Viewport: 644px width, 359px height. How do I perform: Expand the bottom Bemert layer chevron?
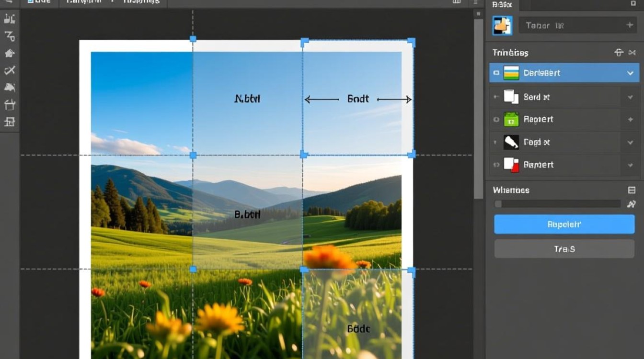(x=630, y=165)
